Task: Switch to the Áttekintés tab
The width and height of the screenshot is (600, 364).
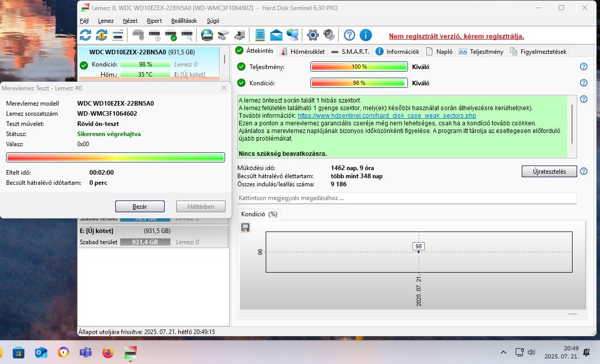Action: pyautogui.click(x=255, y=50)
